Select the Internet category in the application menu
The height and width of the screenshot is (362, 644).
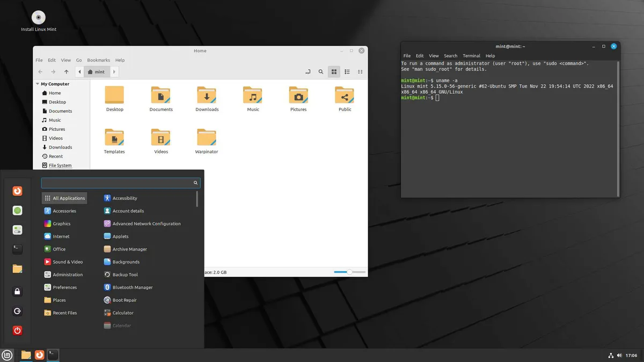click(64, 237)
